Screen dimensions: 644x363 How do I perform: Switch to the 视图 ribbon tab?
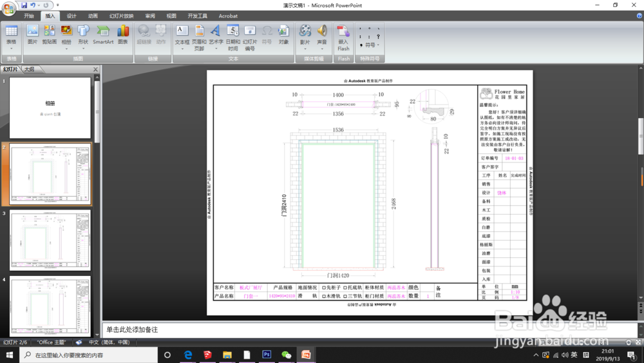[171, 16]
